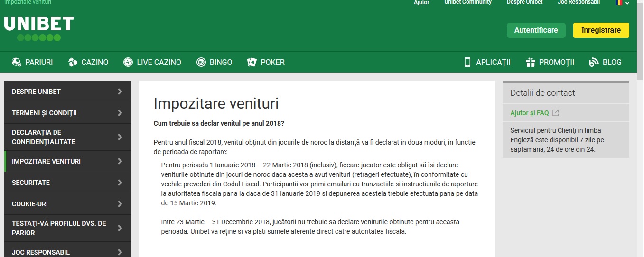This screenshot has width=644, height=257.
Task: Click the Romanian flag icon
Action: coord(619,2)
